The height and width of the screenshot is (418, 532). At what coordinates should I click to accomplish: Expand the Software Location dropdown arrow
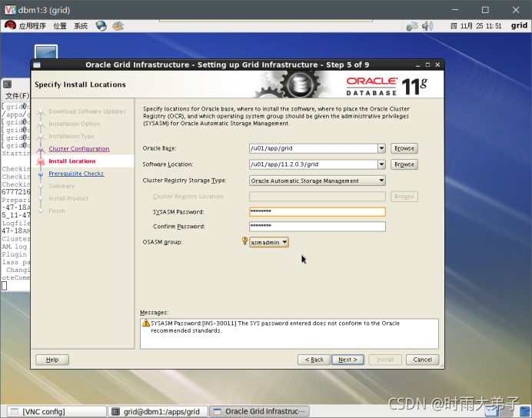coord(381,164)
